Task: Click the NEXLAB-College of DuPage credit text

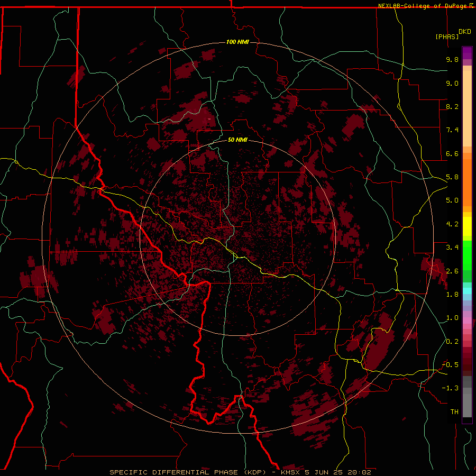Action: [423, 6]
